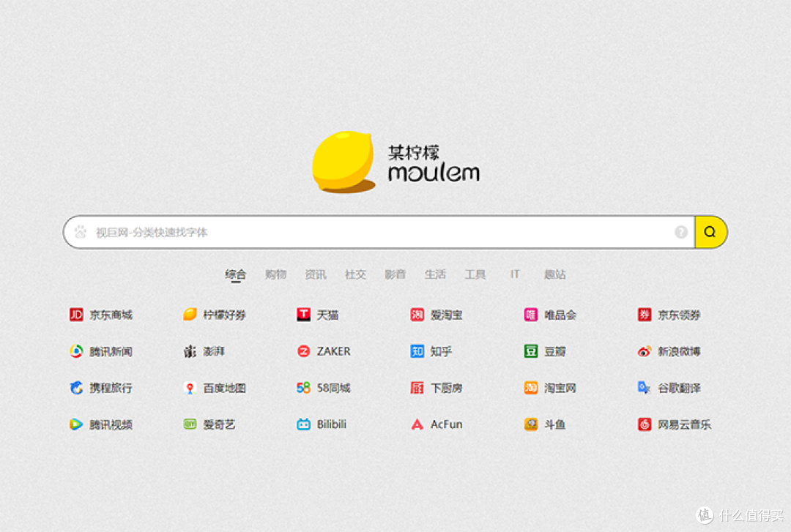
Task: Click the yellow search magnifier button
Action: click(x=710, y=232)
